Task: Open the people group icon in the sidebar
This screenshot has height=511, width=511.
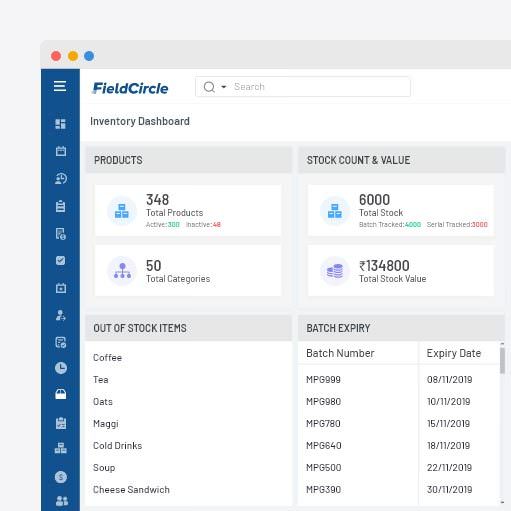Action: (61, 501)
